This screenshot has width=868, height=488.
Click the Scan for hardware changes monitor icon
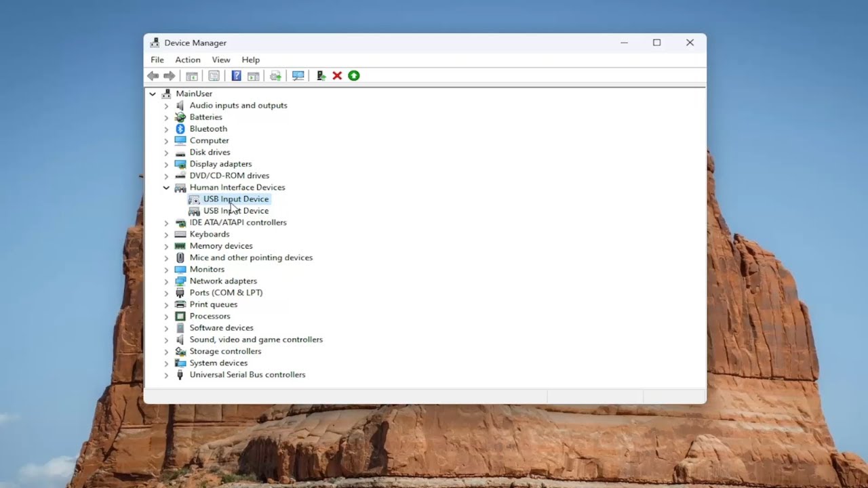[298, 76]
